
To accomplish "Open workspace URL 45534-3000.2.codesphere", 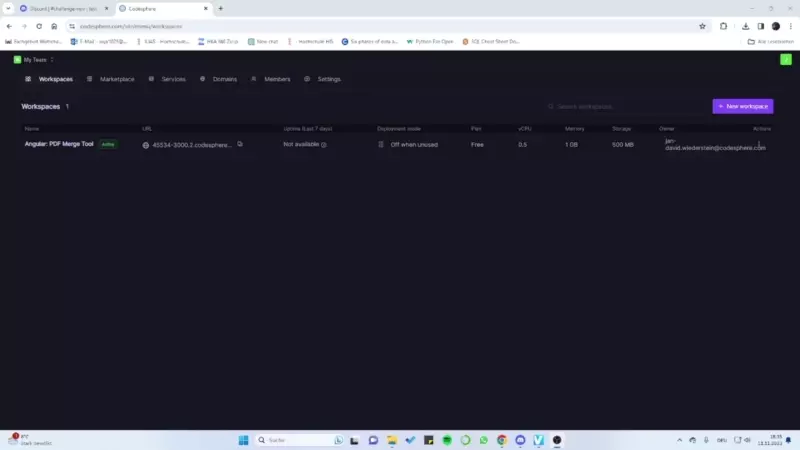I will coord(192,145).
